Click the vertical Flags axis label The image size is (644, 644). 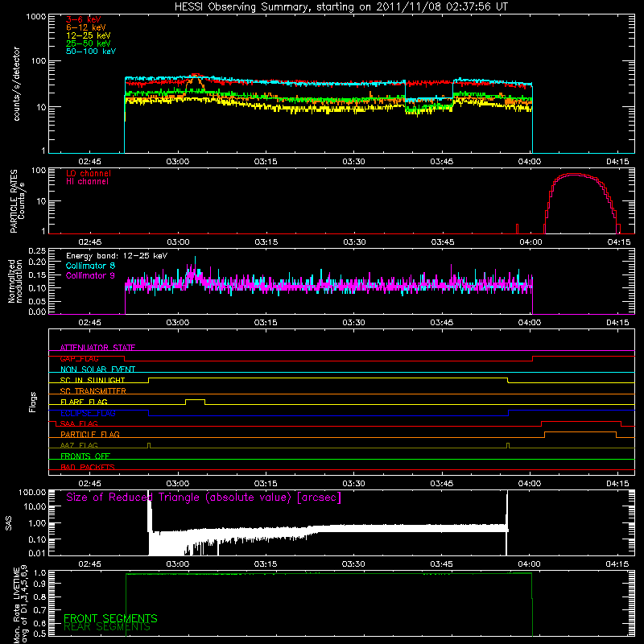pyautogui.click(x=32, y=402)
